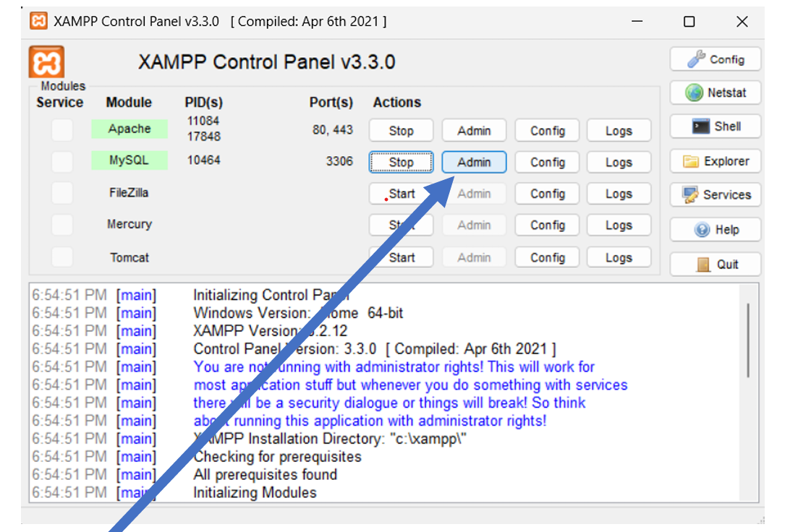Stop the MySQL module
Viewport: 811px width, 532px height.
[401, 163]
